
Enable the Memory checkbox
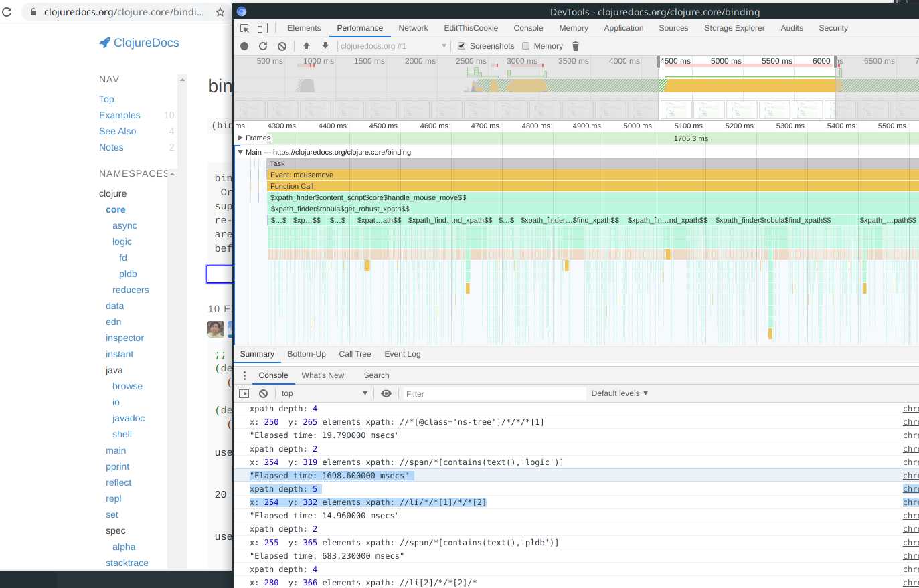(x=526, y=46)
